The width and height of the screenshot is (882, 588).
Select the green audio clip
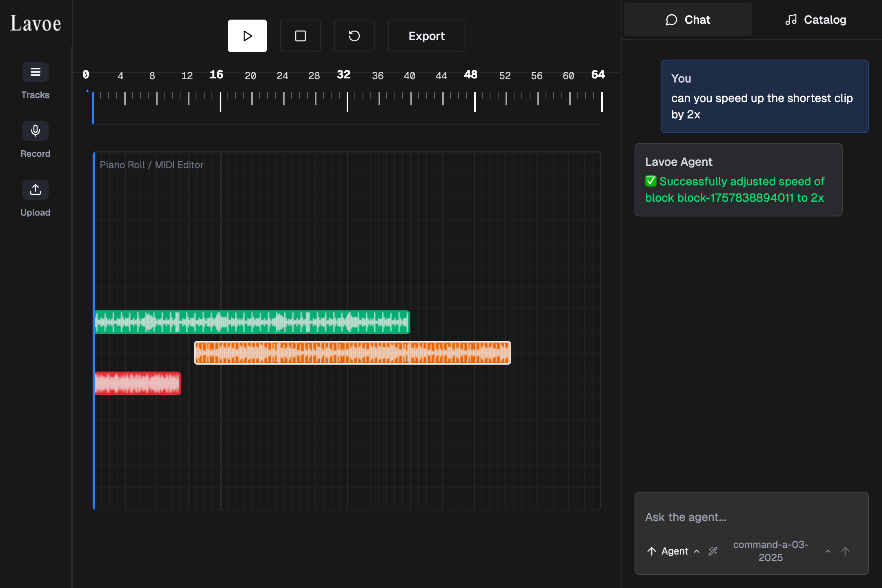(x=252, y=322)
